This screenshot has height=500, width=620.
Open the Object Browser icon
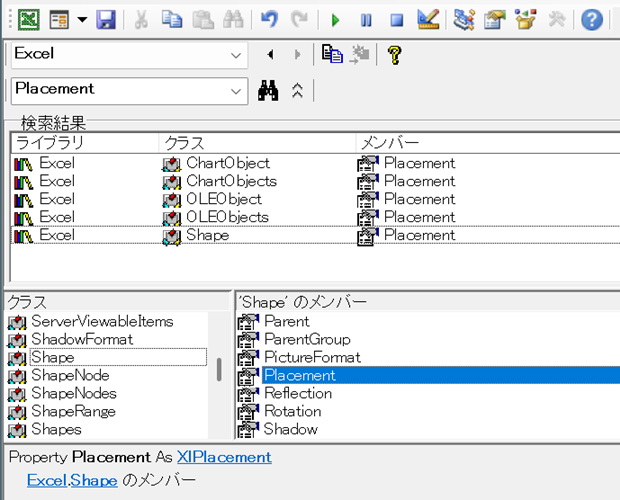525,19
